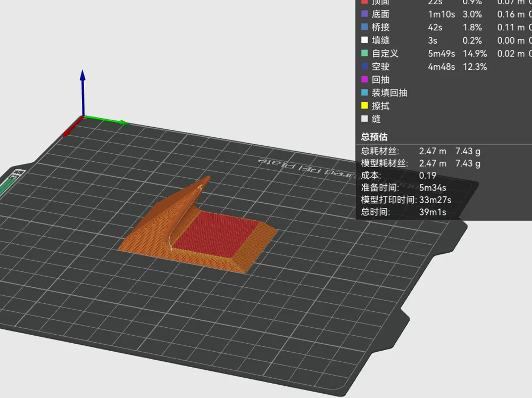The height and width of the screenshot is (398, 532).
Task: Click the red top surface of the model
Action: click(217, 234)
